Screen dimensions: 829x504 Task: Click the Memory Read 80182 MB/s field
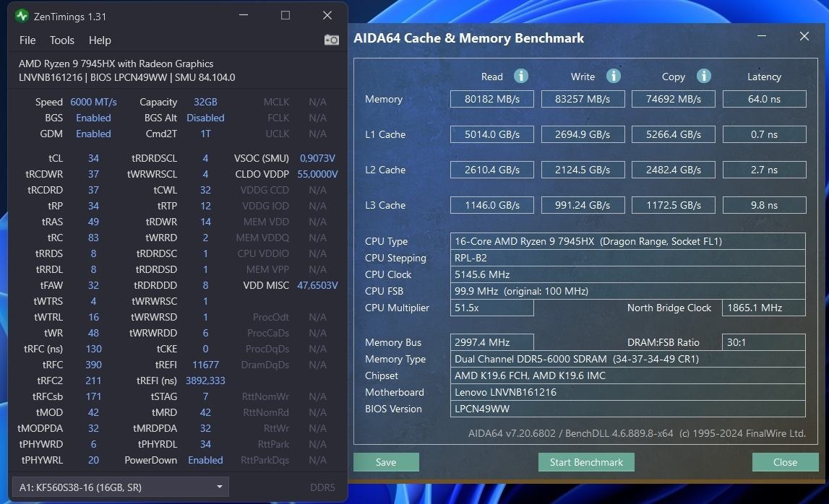click(491, 99)
